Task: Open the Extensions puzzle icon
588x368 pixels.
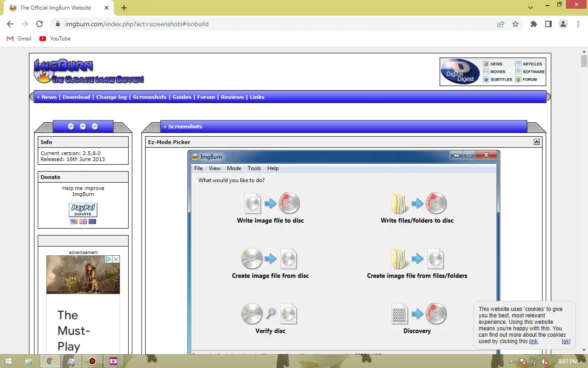Action: [x=533, y=24]
